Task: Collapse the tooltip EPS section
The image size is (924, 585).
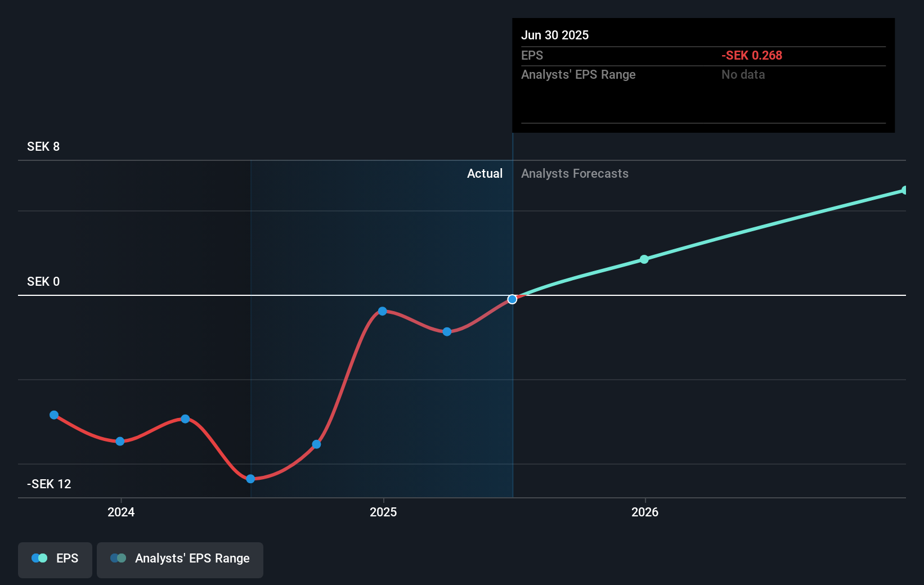Action: click(531, 55)
